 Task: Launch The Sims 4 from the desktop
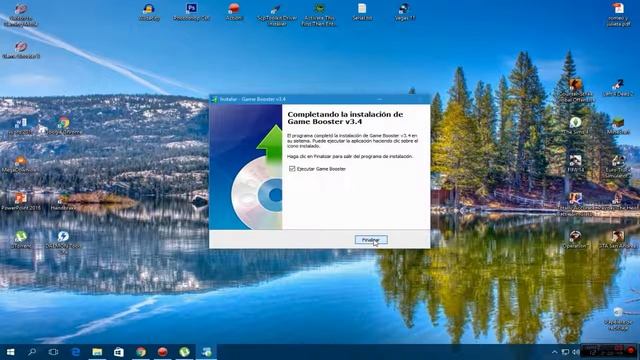(x=576, y=126)
